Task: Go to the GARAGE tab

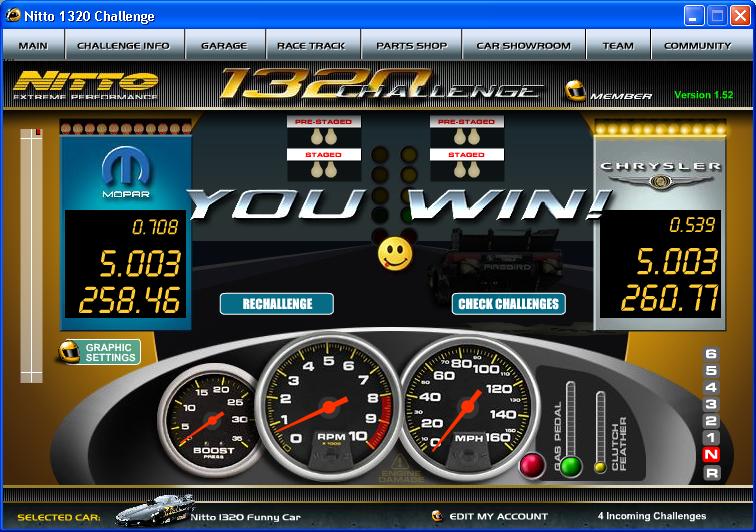Action: pyautogui.click(x=224, y=45)
